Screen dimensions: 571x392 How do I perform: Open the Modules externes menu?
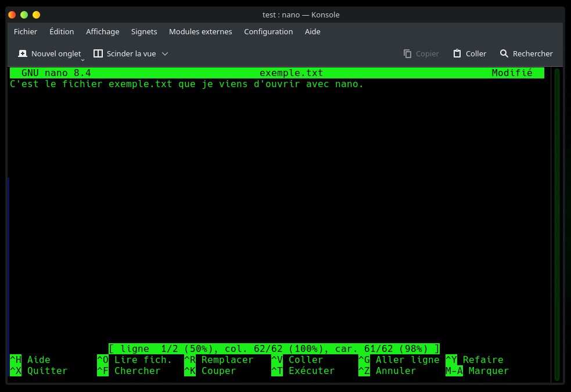200,31
